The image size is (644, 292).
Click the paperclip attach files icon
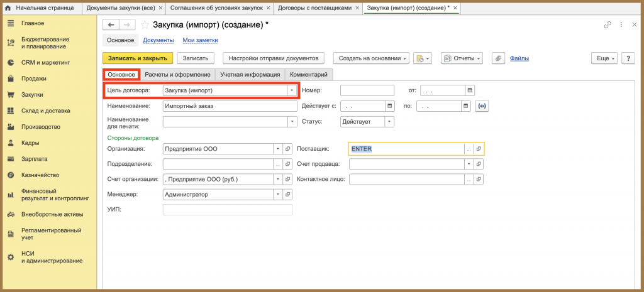coord(498,58)
